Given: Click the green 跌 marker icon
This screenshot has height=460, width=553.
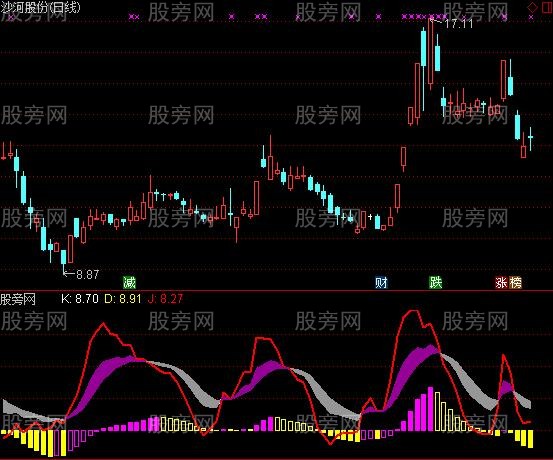Looking at the screenshot, I should tap(436, 282).
